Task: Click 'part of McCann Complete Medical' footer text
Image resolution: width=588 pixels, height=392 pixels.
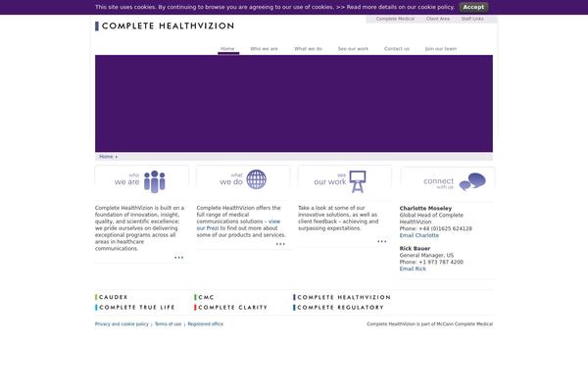Action: pos(463,324)
